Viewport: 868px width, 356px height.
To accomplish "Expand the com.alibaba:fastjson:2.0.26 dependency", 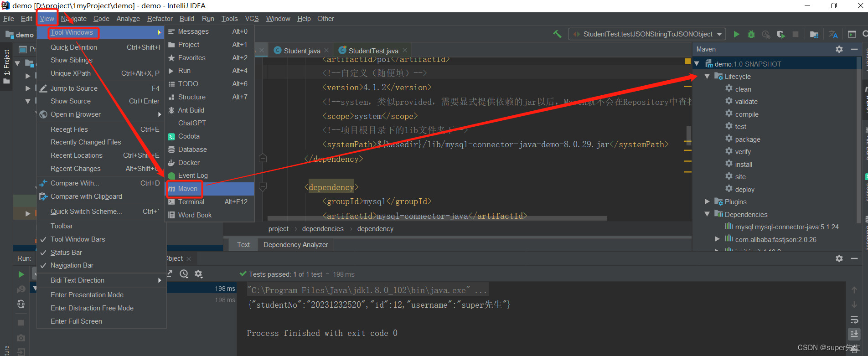I will 717,239.
